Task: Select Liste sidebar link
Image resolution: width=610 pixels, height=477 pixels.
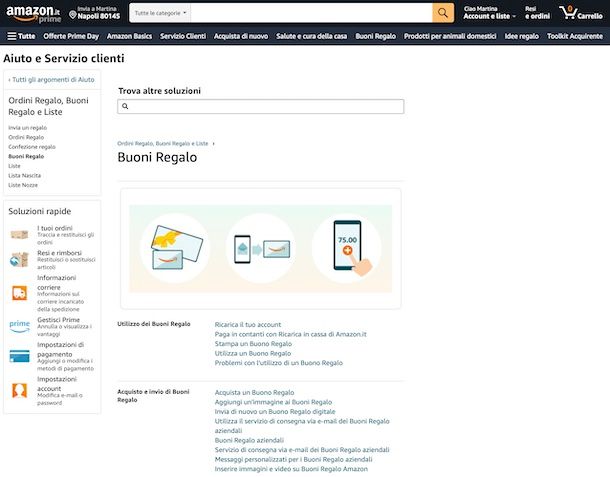Action: (x=14, y=166)
